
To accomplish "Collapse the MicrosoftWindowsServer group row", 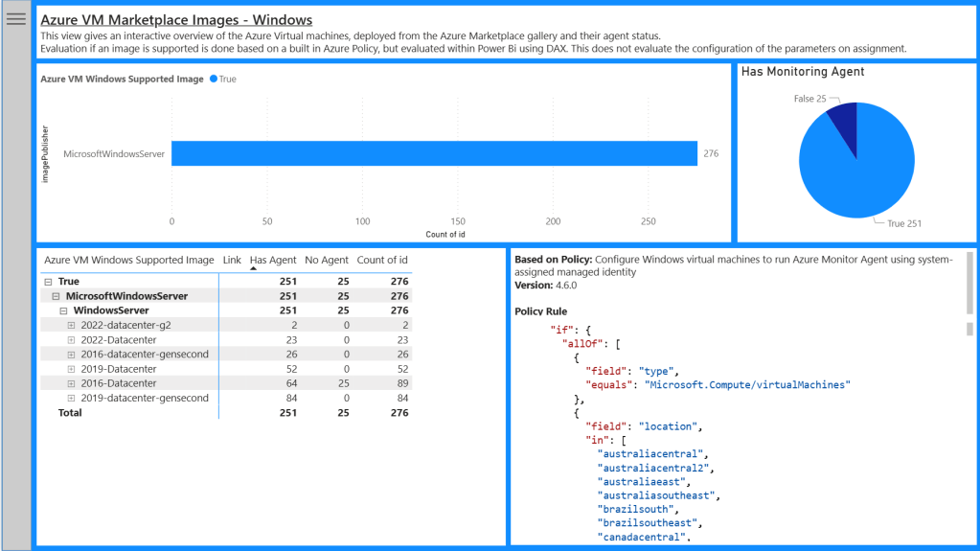I will 57,297.
